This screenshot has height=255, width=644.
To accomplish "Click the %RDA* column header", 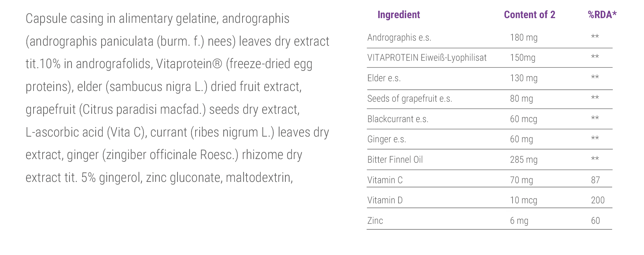I will click(x=602, y=15).
